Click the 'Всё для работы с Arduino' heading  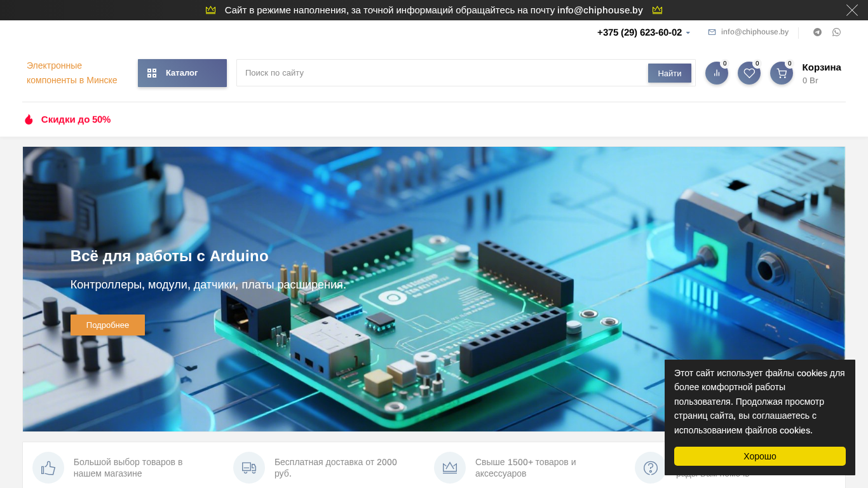click(170, 256)
